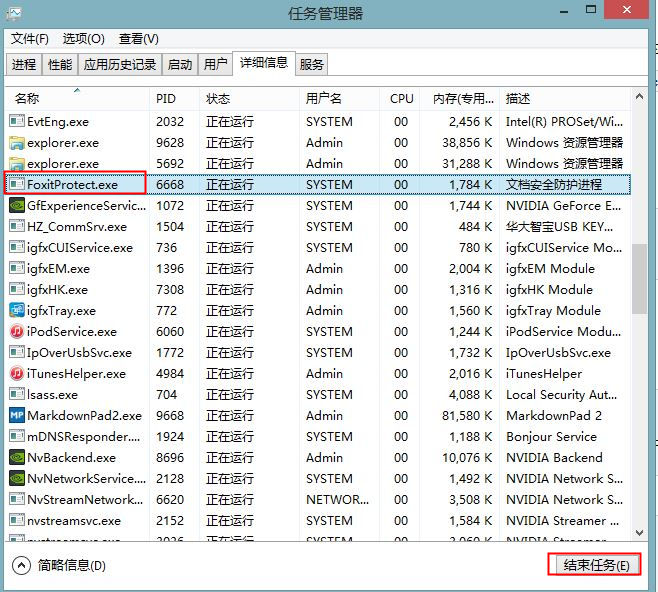The width and height of the screenshot is (658, 592).
Task: Click PID value 9628
Action: (x=170, y=143)
